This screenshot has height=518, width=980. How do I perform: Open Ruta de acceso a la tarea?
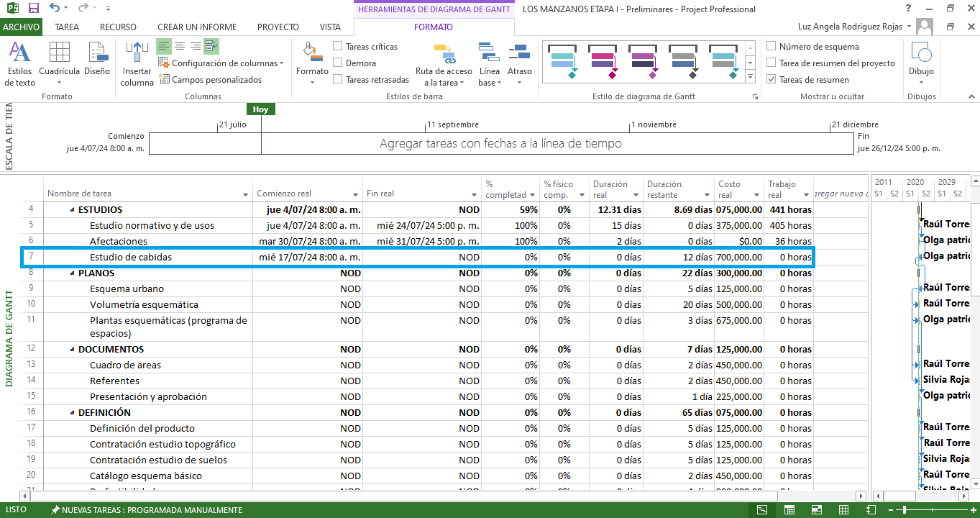point(444,63)
